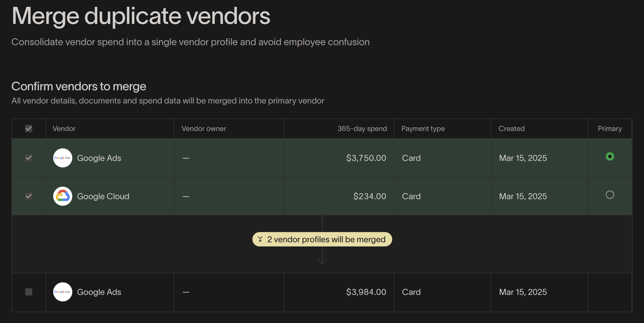Click the $3,750.00 spend value
Viewport: 644px width, 323px height.
click(366, 158)
